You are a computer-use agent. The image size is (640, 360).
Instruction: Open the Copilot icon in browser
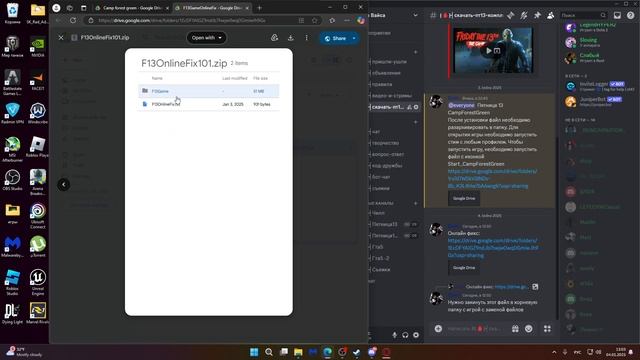click(x=360, y=20)
